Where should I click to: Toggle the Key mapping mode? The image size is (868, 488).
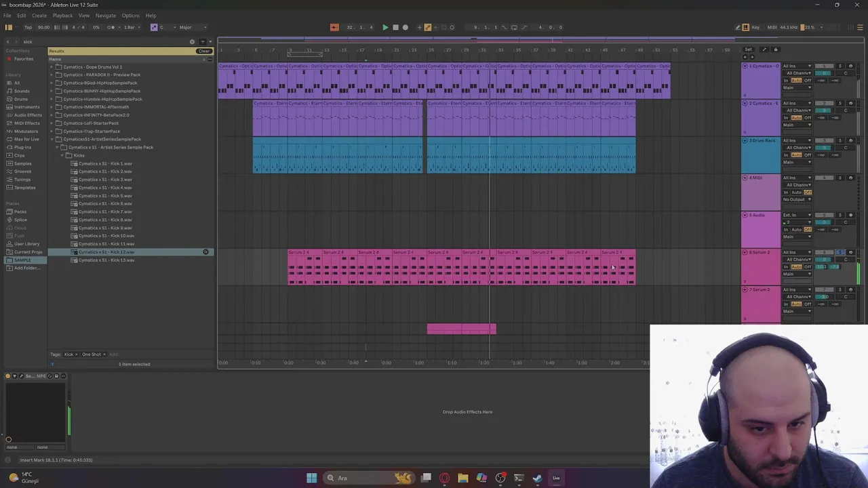pos(756,27)
